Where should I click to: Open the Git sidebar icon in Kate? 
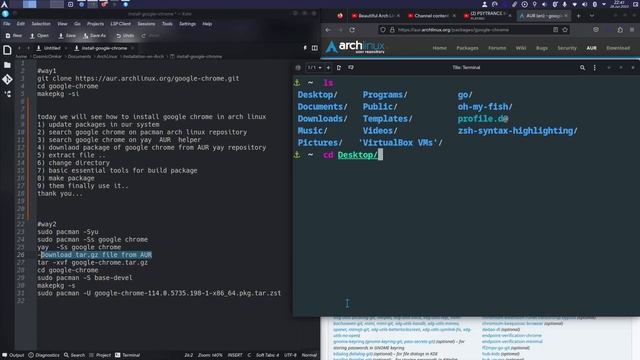pyautogui.click(x=7, y=79)
